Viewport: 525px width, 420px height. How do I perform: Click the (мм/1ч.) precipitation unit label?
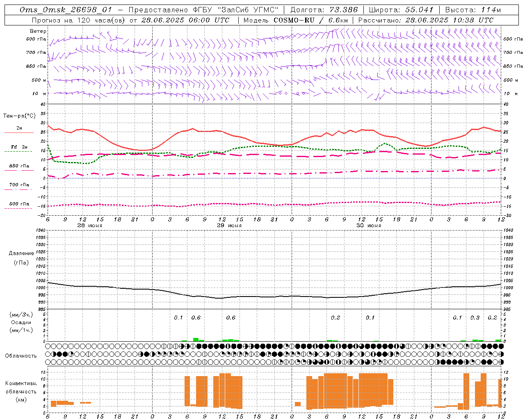[x=21, y=330]
